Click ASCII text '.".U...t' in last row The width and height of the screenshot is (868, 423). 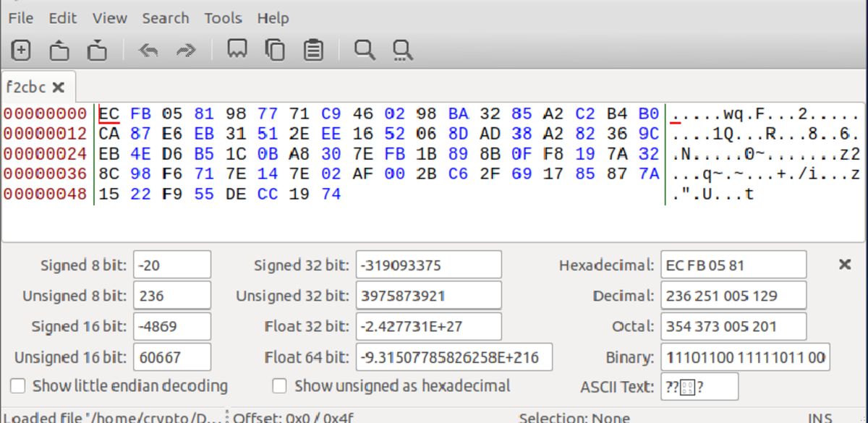click(x=713, y=194)
